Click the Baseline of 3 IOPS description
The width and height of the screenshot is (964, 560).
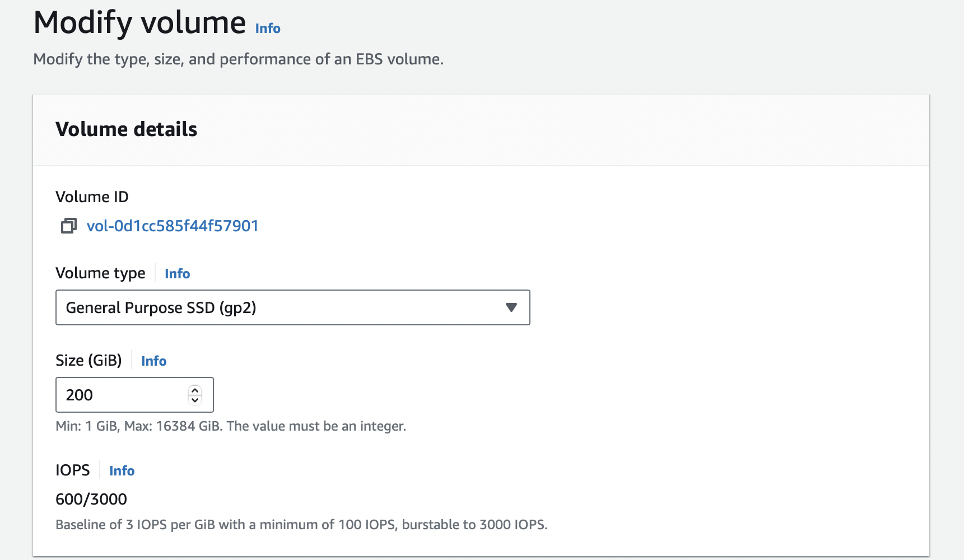301,525
